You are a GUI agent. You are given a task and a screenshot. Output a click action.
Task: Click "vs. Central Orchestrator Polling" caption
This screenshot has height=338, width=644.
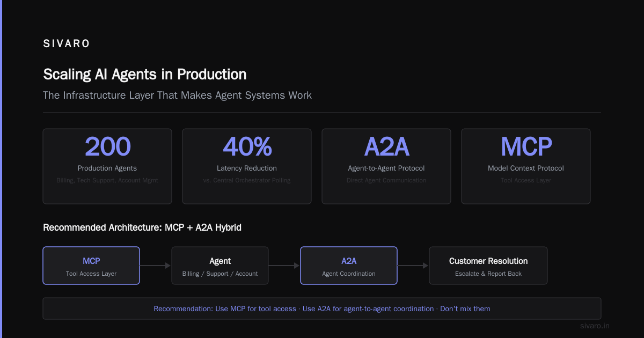click(247, 180)
